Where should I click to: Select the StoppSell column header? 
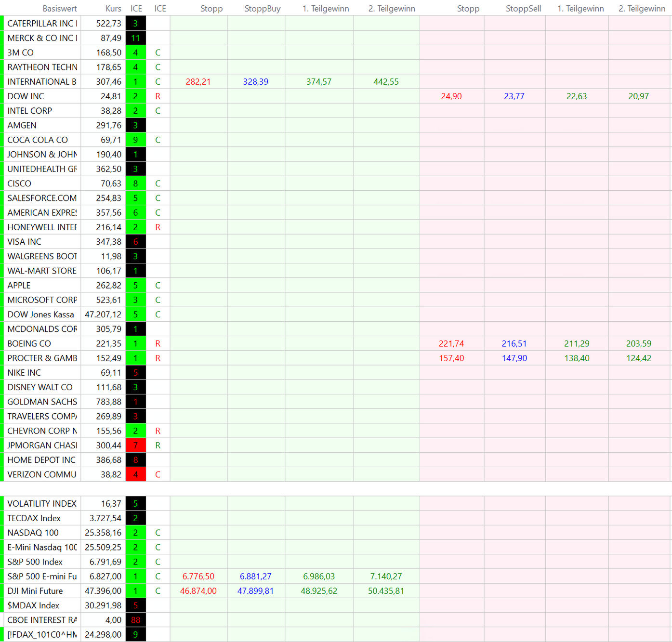523,9
